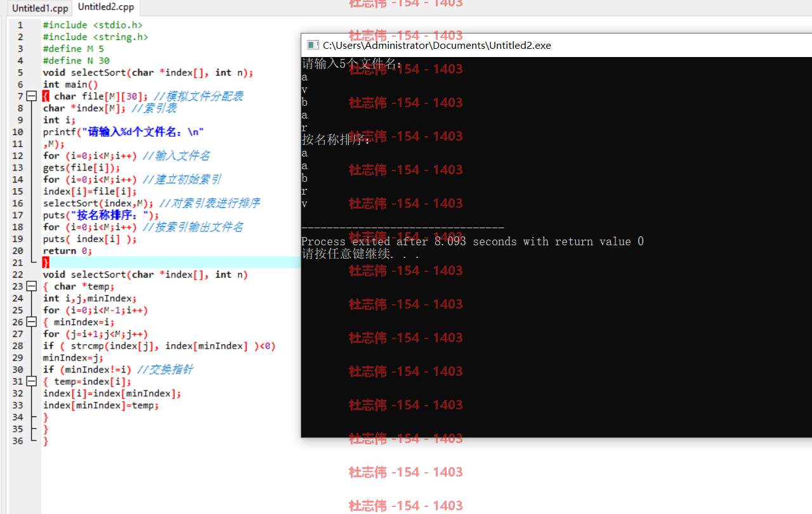Click the '按名称排序' console output line
812x514 pixels.
(x=336, y=140)
